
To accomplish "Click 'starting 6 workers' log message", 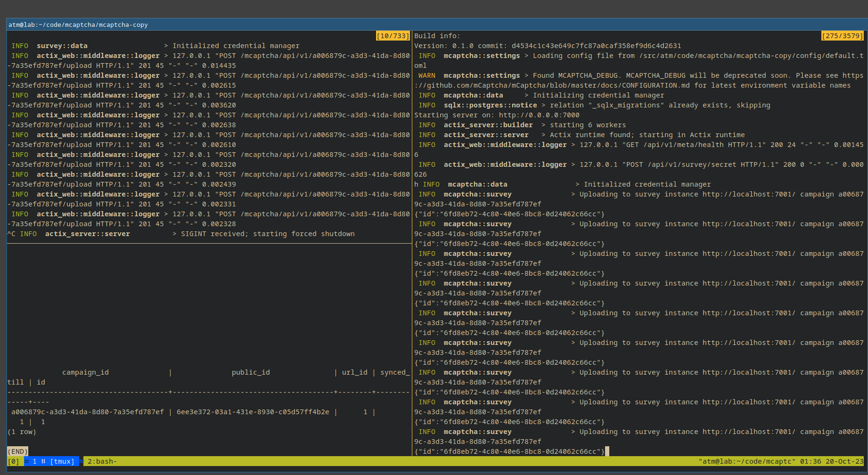I will pyautogui.click(x=588, y=125).
